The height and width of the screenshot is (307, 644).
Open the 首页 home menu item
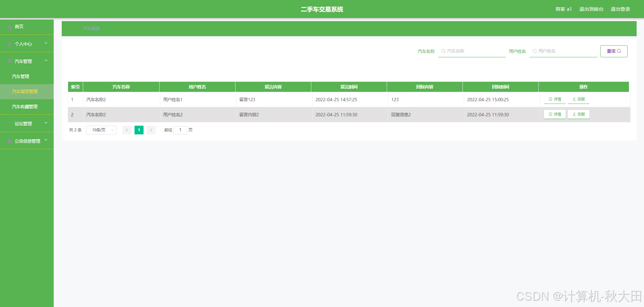click(27, 26)
